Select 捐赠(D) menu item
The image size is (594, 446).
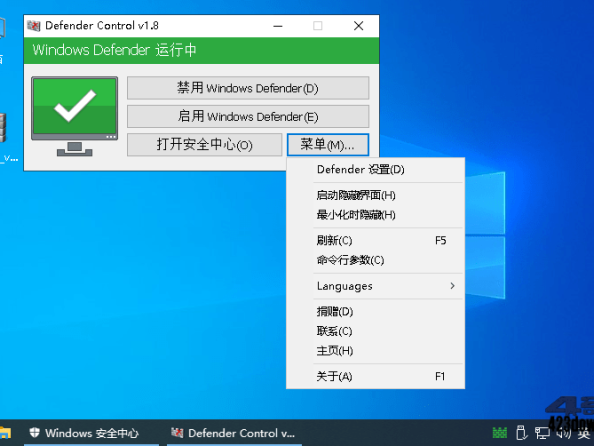[375, 311]
